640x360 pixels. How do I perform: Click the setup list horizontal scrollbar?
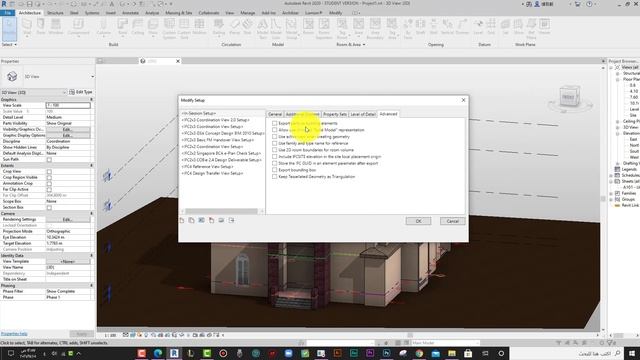click(222, 211)
